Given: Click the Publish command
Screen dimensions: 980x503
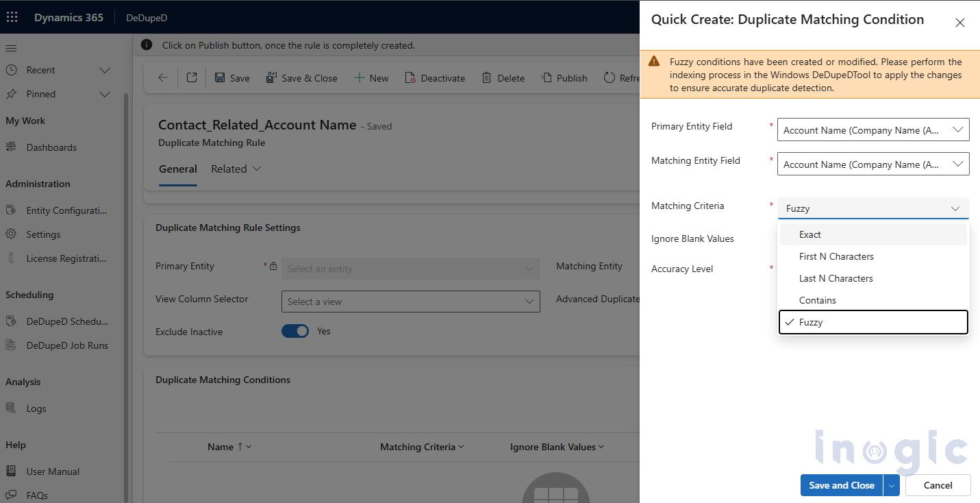Looking at the screenshot, I should 564,77.
